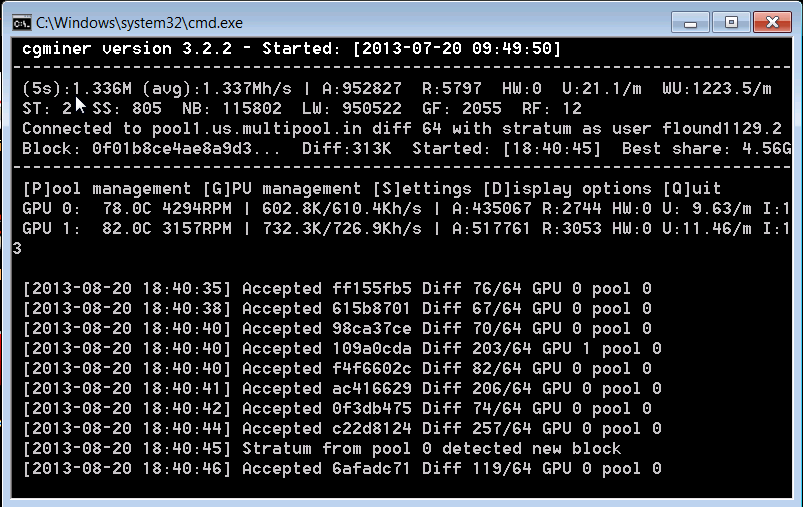Click GPU 0 accepted A:435067
803x507 pixels.
click(492, 208)
